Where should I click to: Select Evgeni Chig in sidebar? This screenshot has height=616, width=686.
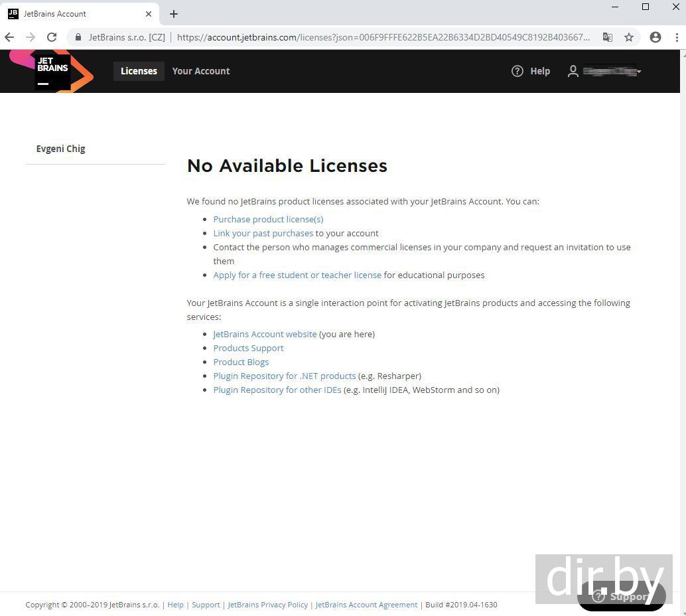click(61, 149)
